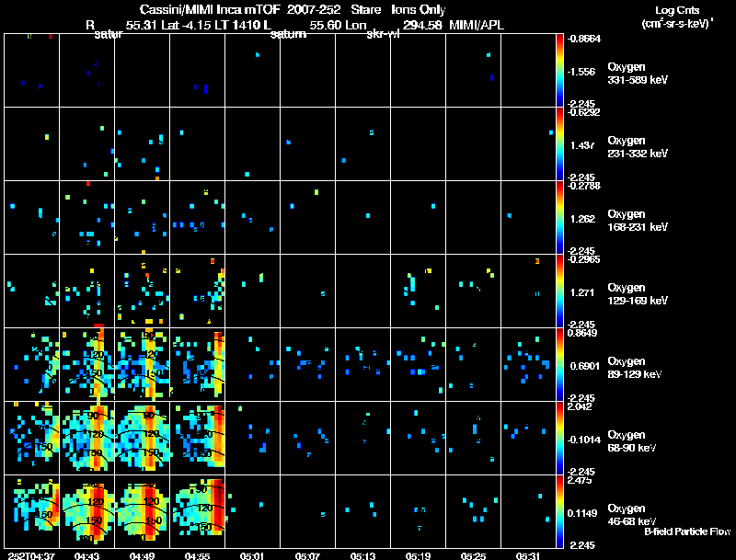Click the -1.556 colorbar midpoint value

click(581, 72)
